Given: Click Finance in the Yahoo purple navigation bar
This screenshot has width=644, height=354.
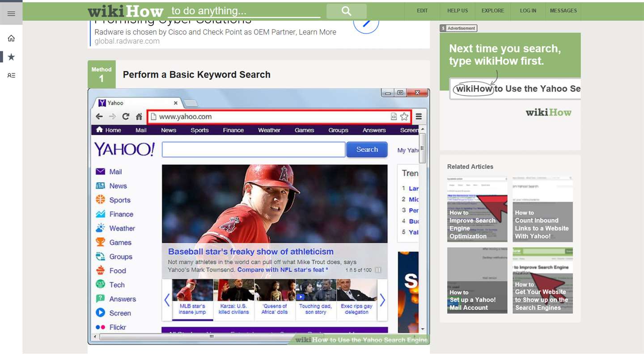Looking at the screenshot, I should click(x=233, y=130).
